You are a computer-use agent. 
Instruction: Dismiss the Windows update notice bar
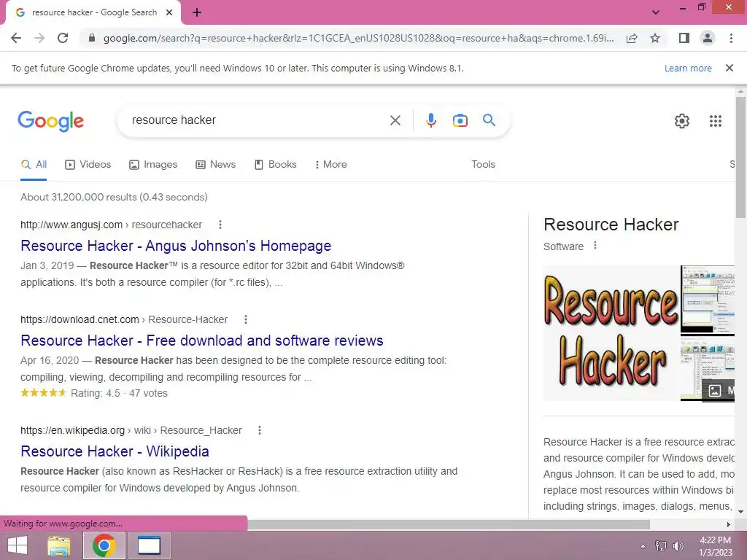(x=729, y=68)
